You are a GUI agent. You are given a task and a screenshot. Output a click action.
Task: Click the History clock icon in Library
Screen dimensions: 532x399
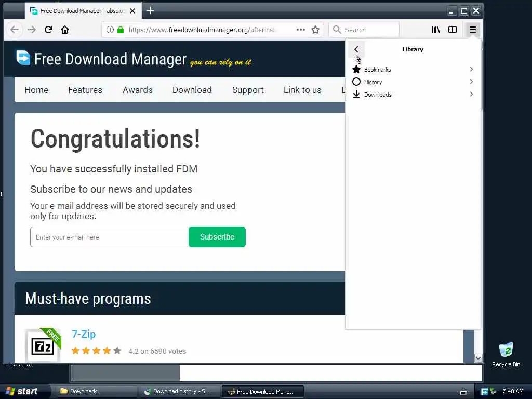[x=356, y=82]
